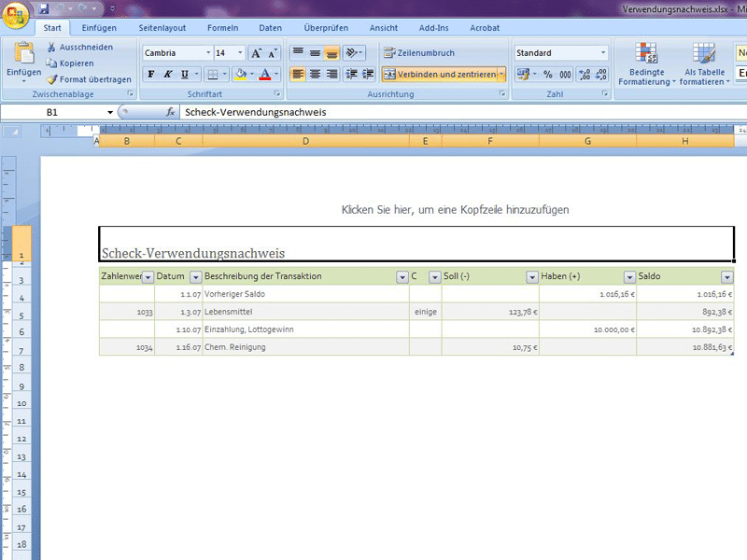
Task: Increase decimal places icon
Action: point(585,75)
